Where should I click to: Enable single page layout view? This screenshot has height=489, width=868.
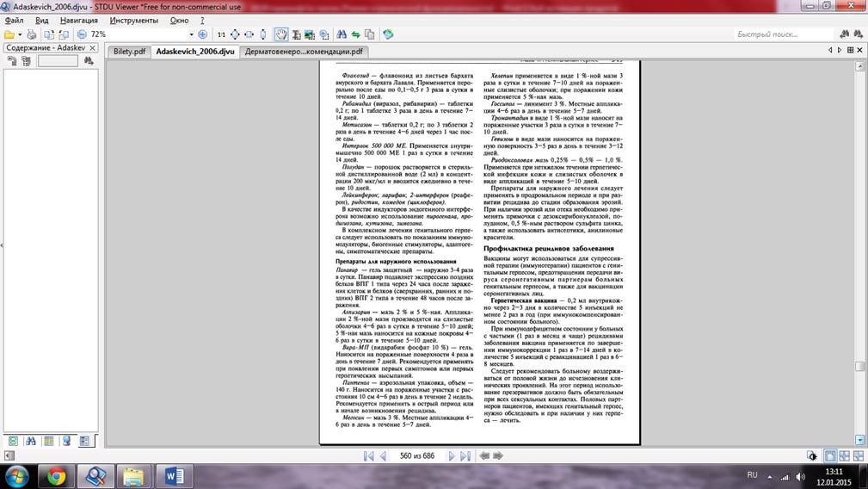(830, 455)
